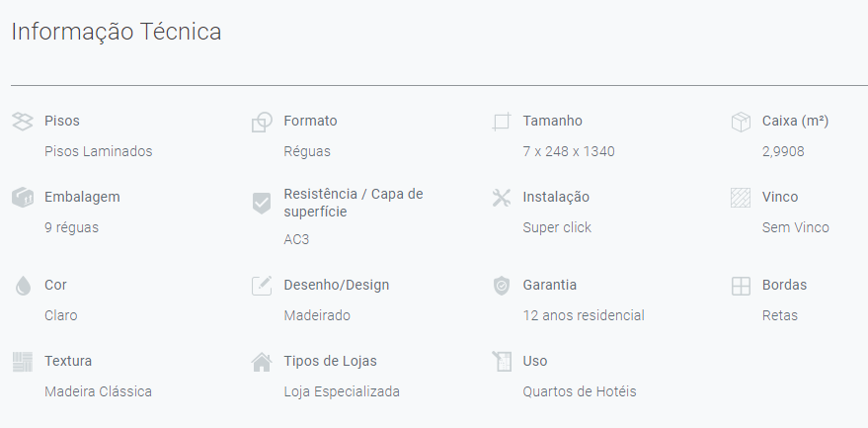Click the Informação Técnica heading
The height and width of the screenshot is (428, 868).
pos(117,32)
